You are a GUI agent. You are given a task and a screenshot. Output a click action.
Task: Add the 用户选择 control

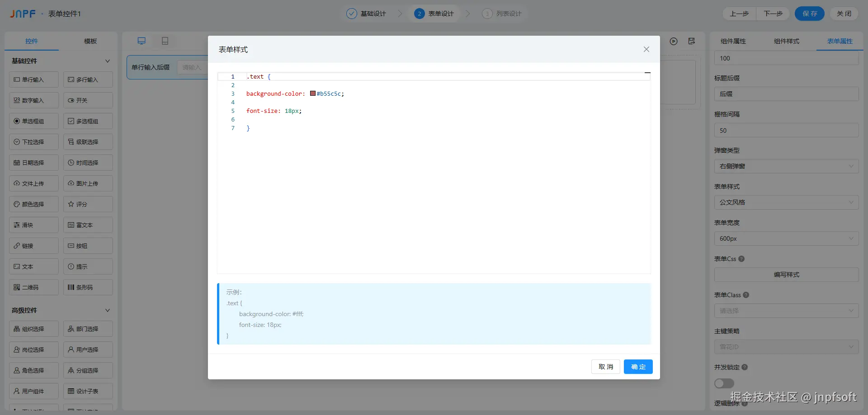[88, 350]
